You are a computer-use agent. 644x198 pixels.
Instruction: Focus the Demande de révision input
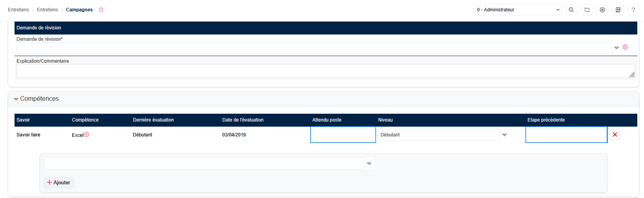point(314,48)
